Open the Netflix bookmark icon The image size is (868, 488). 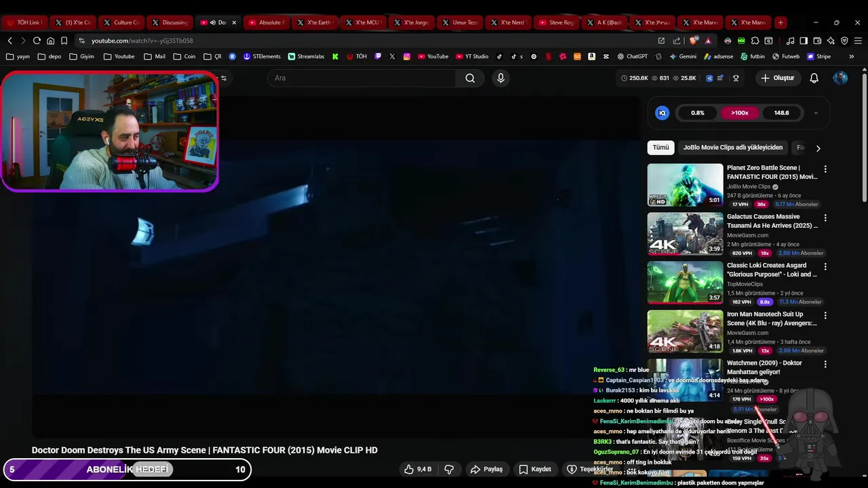(x=548, y=56)
